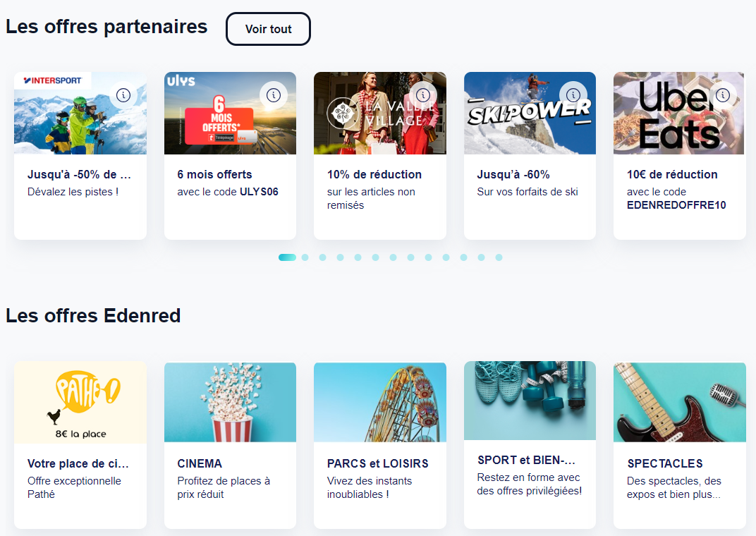
Task: Show info for the Skipower offer
Action: [573, 95]
